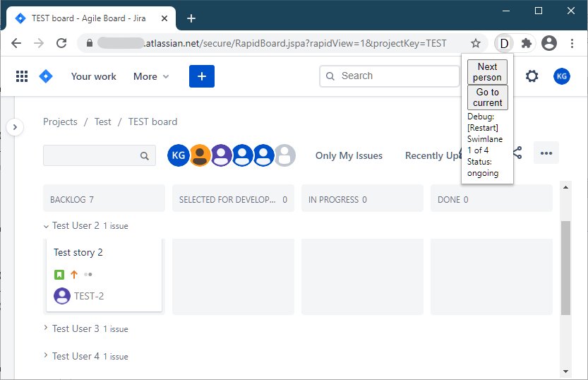Click the Projects breadcrumb link
The height and width of the screenshot is (380, 588).
coord(60,122)
